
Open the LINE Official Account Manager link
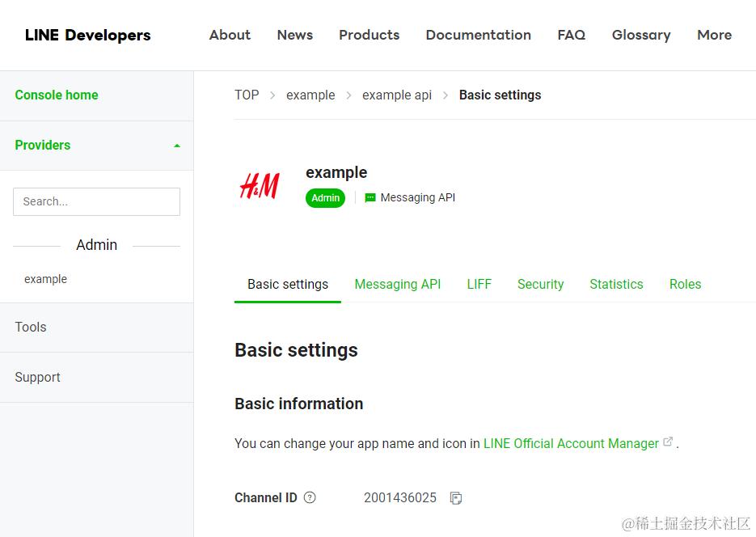pyautogui.click(x=571, y=443)
